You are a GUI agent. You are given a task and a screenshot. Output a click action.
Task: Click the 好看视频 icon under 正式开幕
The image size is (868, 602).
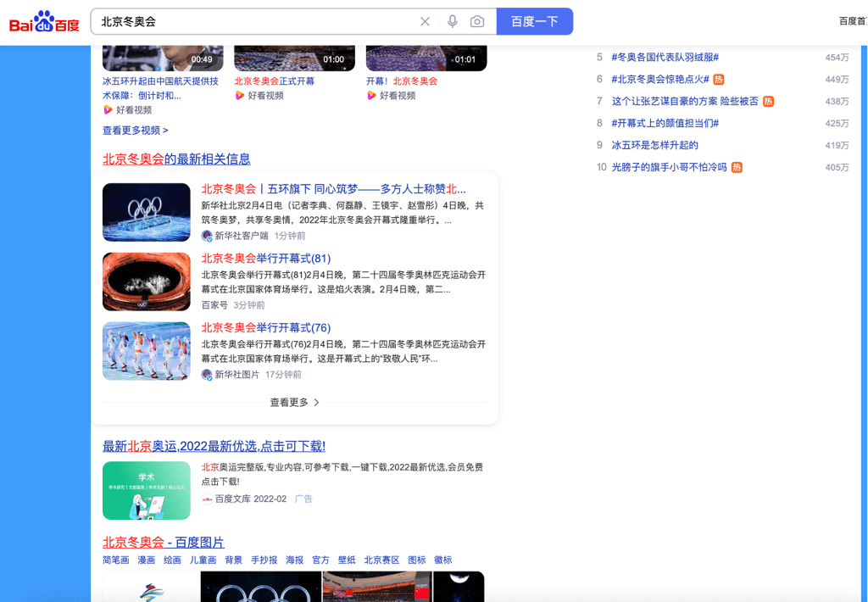pos(240,95)
